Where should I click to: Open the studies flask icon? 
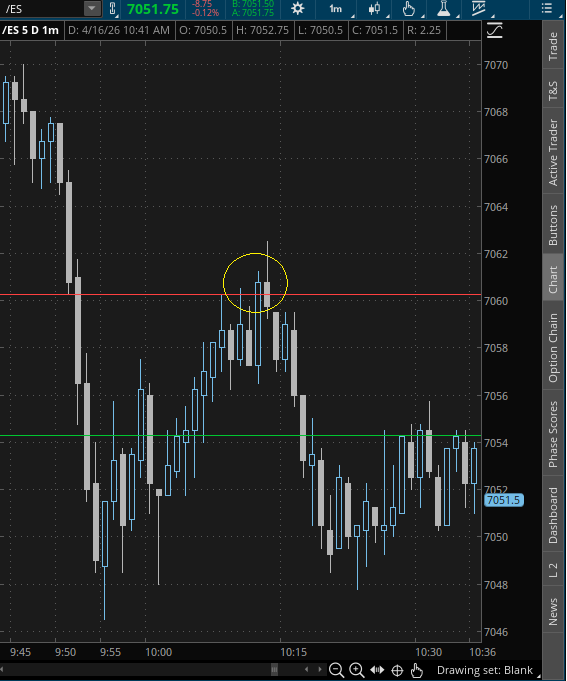443,9
